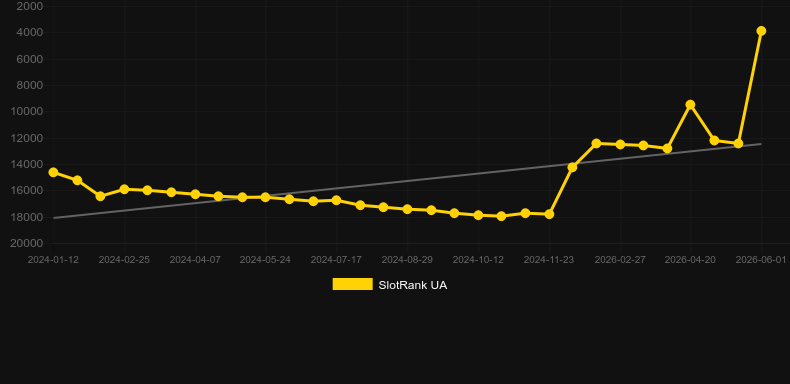Select the data point above 2024-10-12
This screenshot has height=384, width=790.
pos(479,215)
